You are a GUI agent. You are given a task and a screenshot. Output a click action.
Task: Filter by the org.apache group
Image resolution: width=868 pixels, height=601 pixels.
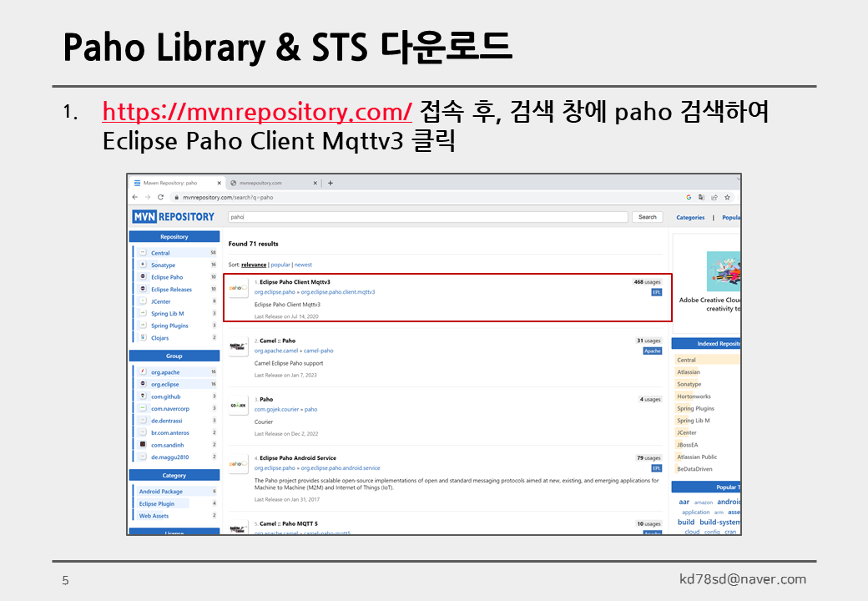click(x=165, y=372)
